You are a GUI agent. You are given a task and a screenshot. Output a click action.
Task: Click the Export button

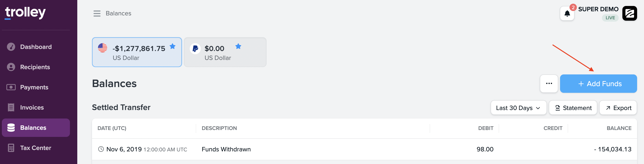[618, 108]
